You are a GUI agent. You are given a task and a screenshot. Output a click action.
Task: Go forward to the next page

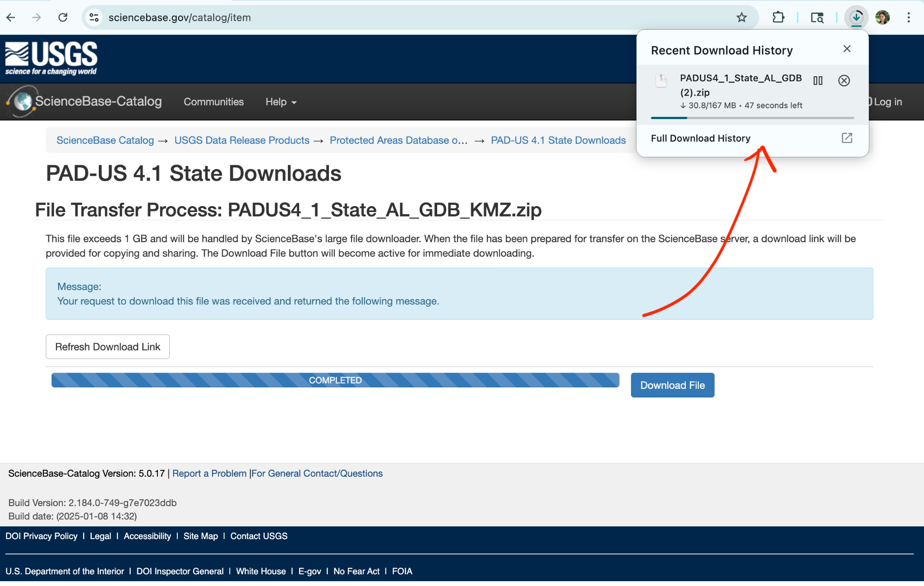37,18
